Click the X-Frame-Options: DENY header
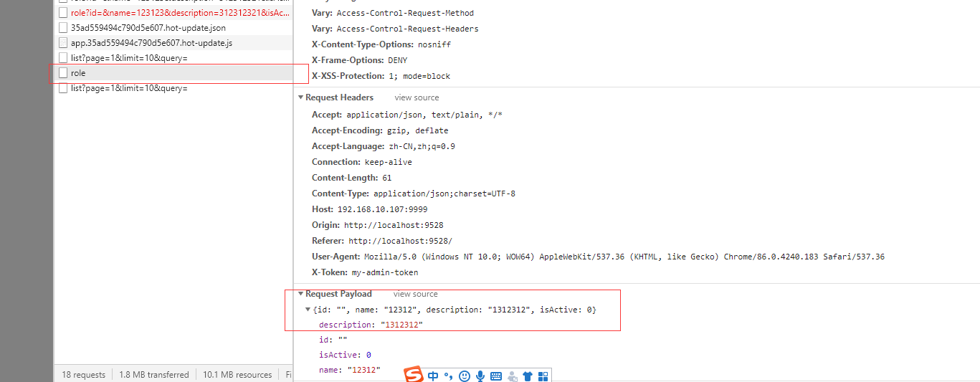The width and height of the screenshot is (980, 382). [359, 60]
